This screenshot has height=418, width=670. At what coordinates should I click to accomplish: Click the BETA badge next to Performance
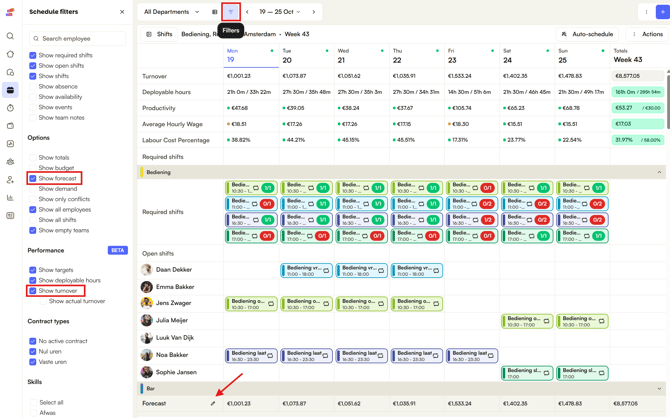118,250
